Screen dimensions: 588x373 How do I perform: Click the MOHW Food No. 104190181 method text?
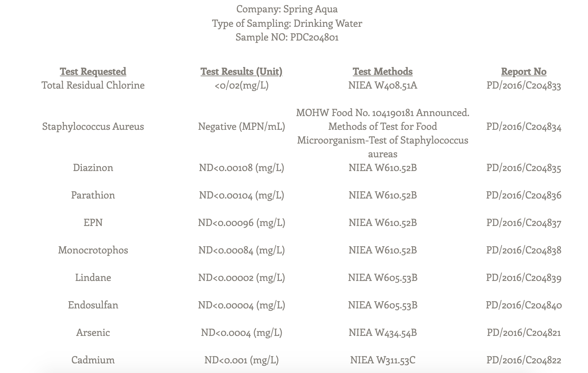click(x=382, y=113)
